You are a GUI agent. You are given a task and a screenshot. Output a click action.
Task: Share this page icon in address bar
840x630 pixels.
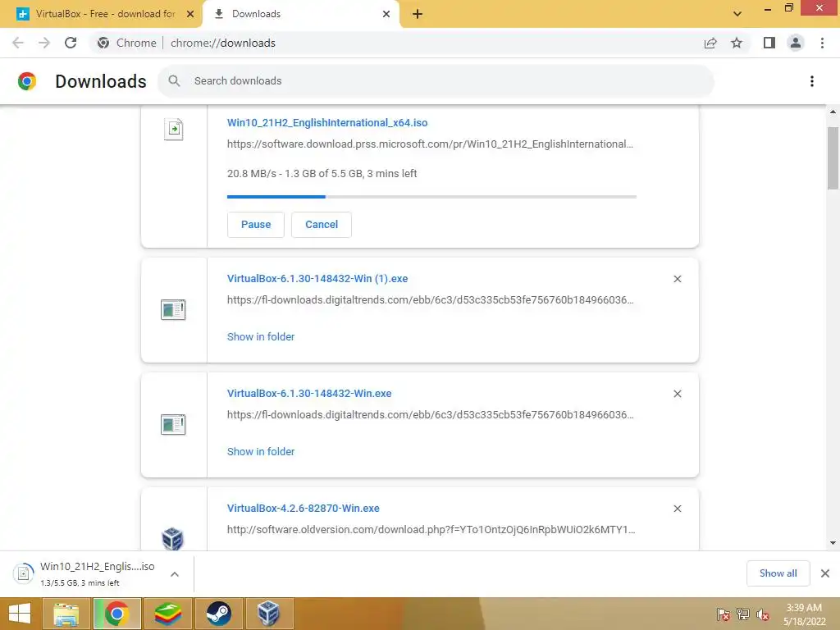click(x=710, y=43)
